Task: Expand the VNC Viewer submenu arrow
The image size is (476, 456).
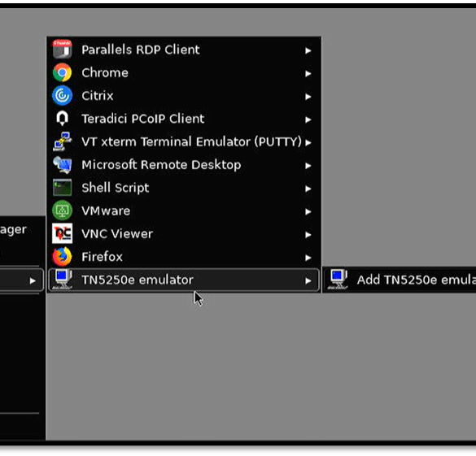Action: click(308, 234)
